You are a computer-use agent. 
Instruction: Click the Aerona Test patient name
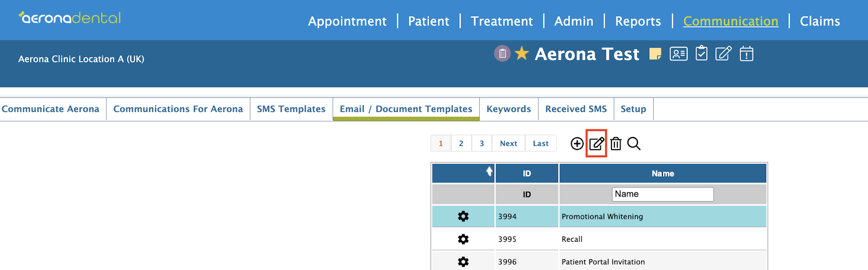click(x=587, y=54)
